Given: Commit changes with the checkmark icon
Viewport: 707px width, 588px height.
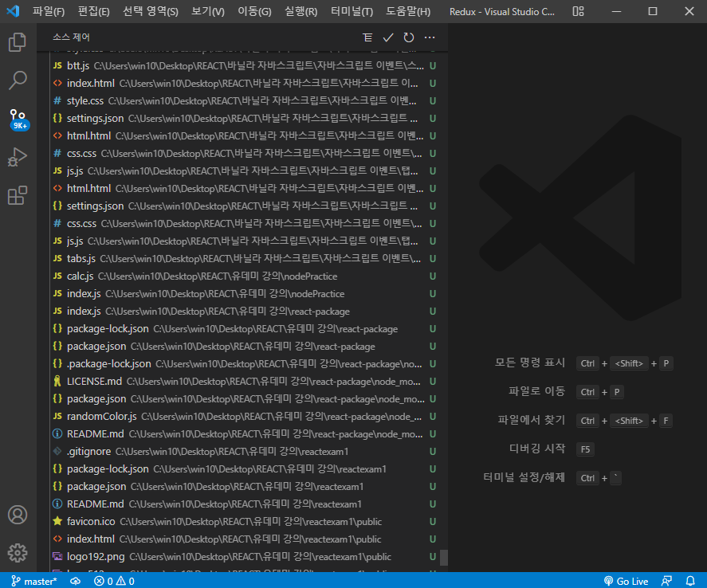Looking at the screenshot, I should 387,37.
